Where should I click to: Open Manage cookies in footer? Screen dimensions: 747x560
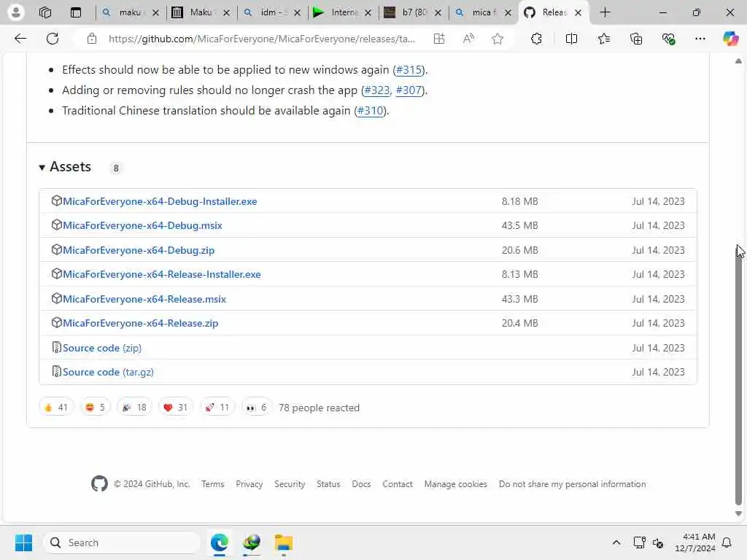pyautogui.click(x=455, y=484)
